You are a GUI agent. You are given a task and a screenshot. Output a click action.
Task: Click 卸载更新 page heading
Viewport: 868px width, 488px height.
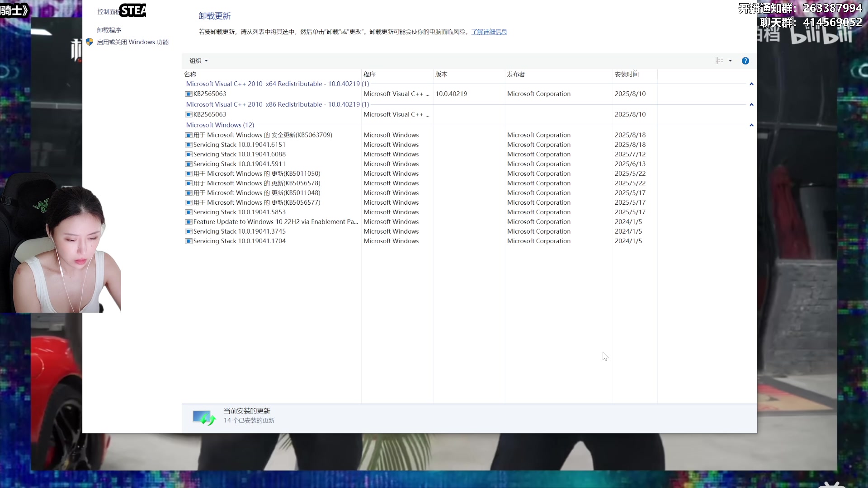click(x=214, y=16)
